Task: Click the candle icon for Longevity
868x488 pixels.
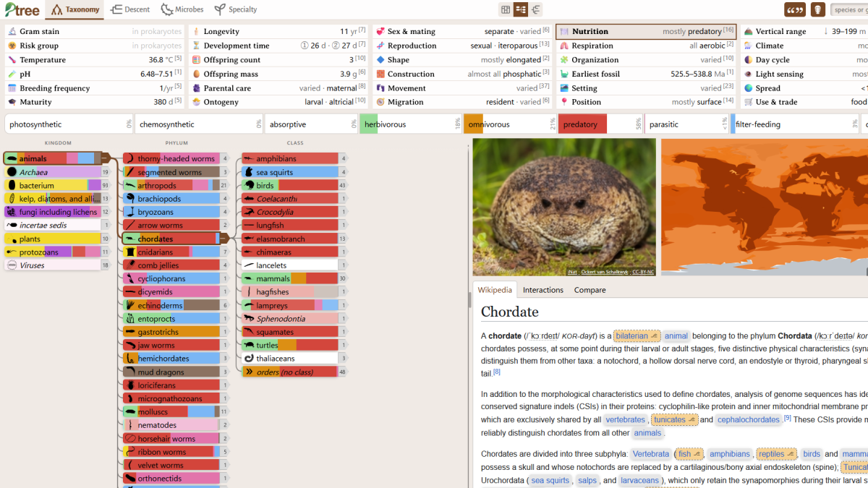Action: [x=196, y=32]
